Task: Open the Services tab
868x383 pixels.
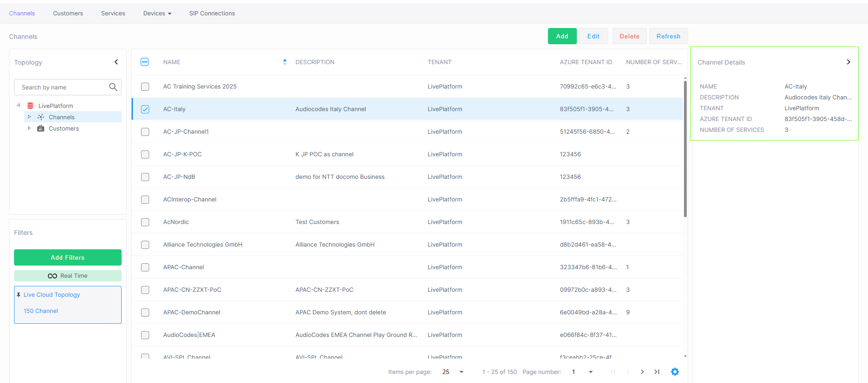Action: point(113,14)
